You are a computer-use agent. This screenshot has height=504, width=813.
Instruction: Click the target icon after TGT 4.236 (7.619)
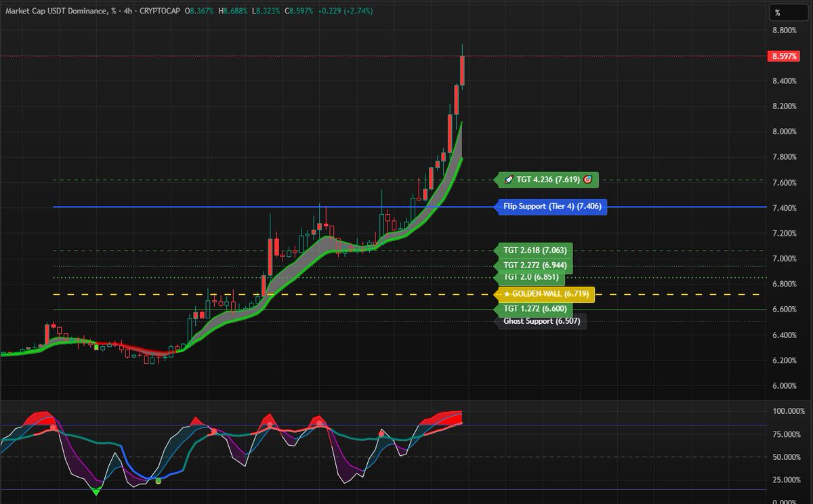[587, 180]
